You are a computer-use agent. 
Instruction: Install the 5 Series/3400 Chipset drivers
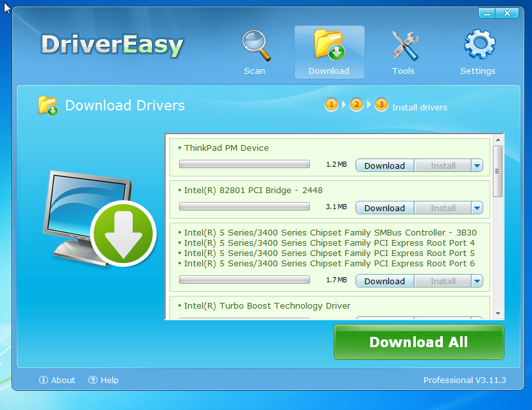click(x=443, y=281)
